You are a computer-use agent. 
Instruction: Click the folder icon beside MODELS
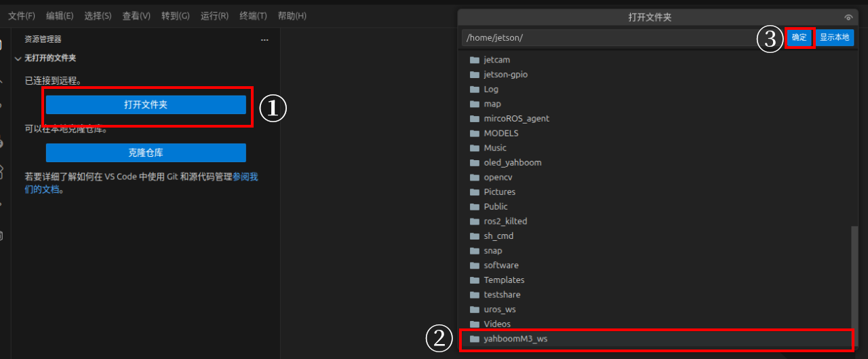pyautogui.click(x=475, y=133)
